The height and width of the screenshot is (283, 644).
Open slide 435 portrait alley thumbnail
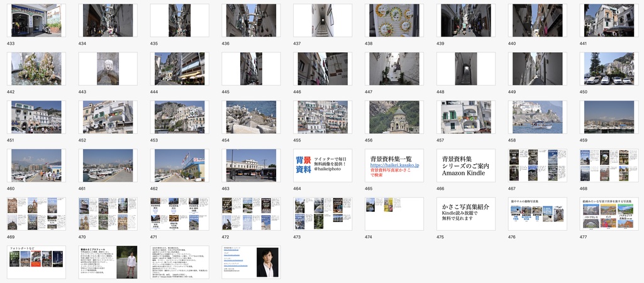(x=179, y=21)
